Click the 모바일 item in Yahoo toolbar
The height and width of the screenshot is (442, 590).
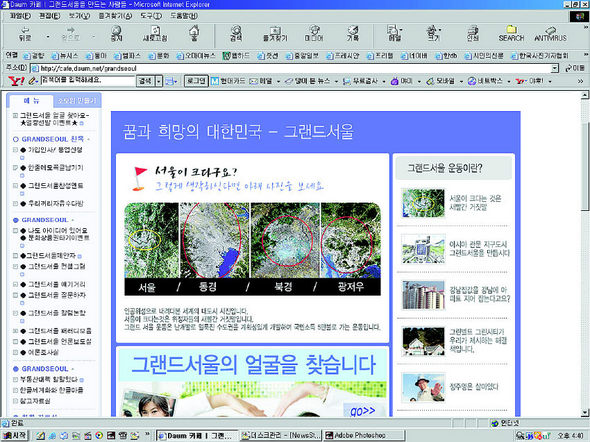pos(440,81)
